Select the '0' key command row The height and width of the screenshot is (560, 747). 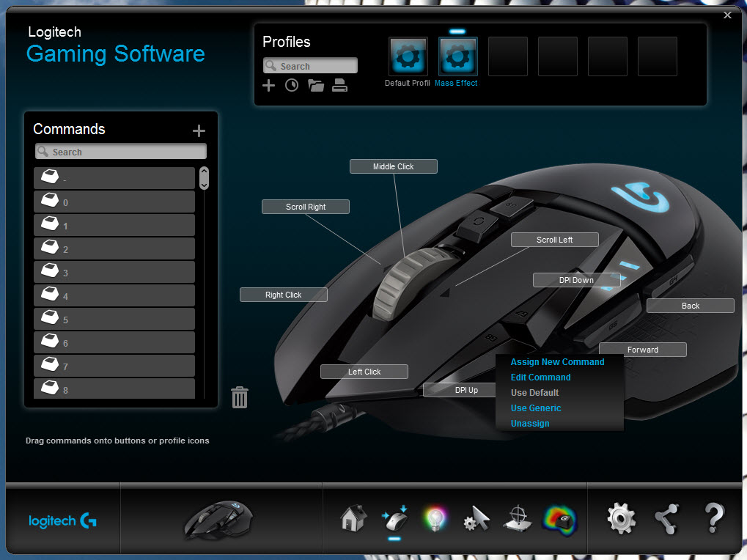pos(114,202)
